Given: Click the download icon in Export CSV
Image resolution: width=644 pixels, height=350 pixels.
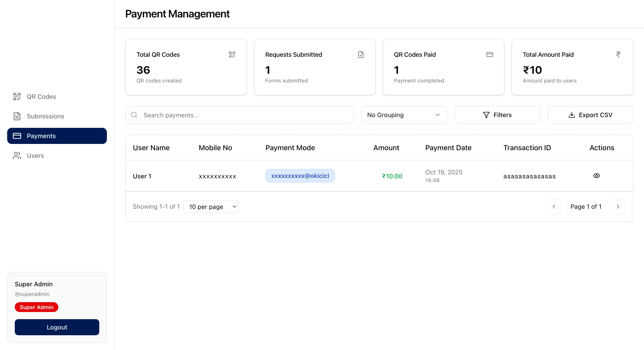Looking at the screenshot, I should pyautogui.click(x=572, y=115).
